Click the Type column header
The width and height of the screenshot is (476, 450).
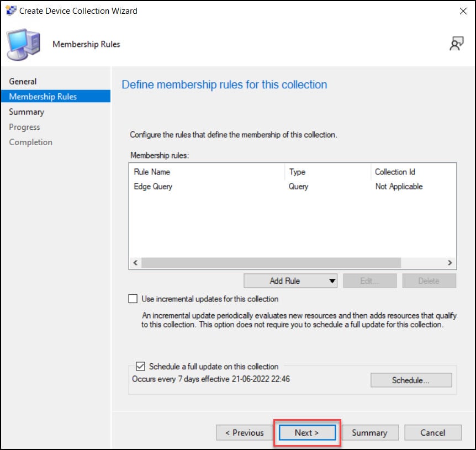point(328,172)
